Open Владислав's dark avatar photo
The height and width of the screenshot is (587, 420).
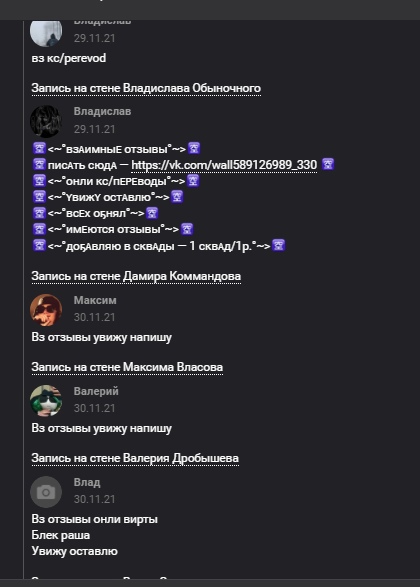click(x=46, y=121)
